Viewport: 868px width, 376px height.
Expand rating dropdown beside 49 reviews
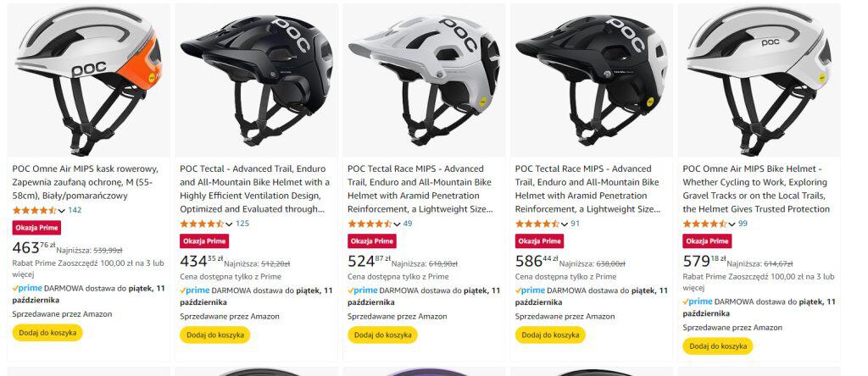(x=398, y=224)
